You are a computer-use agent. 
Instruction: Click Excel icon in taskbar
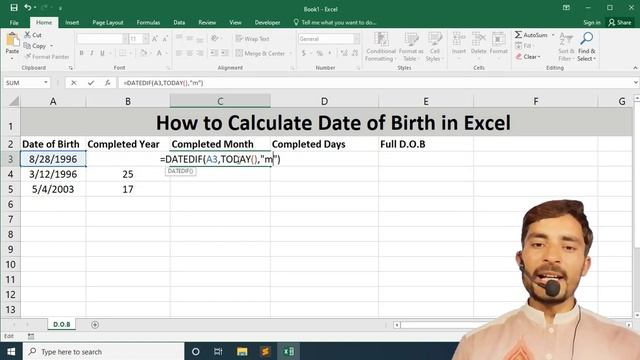click(x=289, y=351)
